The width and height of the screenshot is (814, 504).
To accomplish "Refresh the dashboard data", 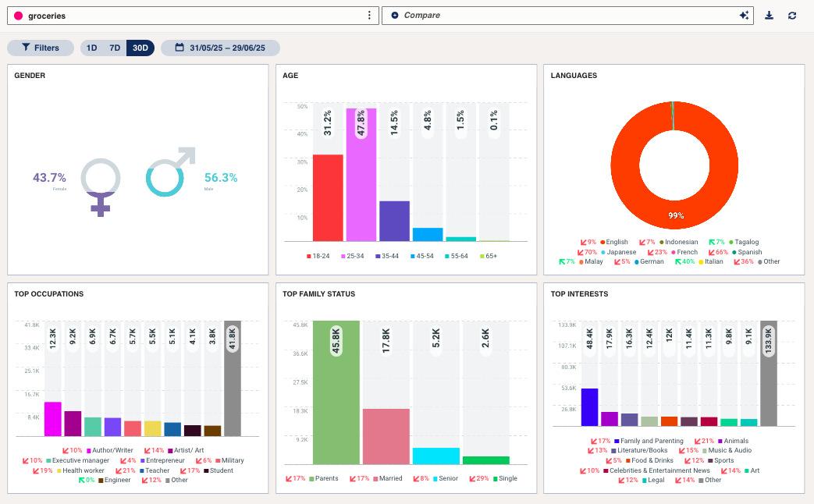I will point(793,15).
